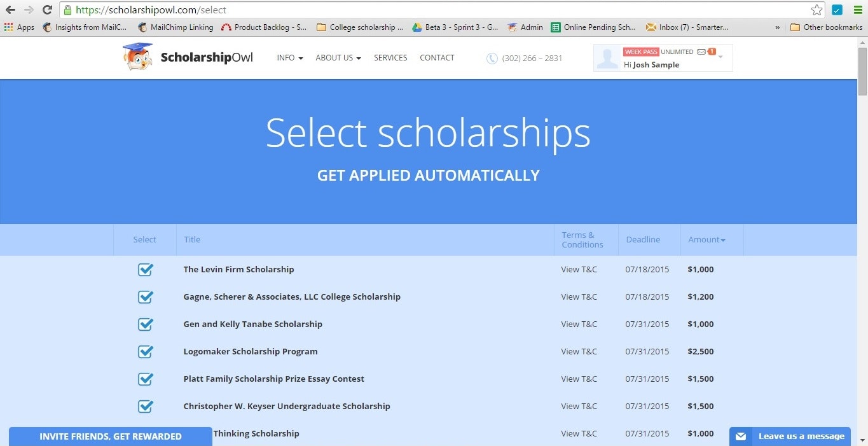The width and height of the screenshot is (868, 446).
Task: Click the phone icon beside the phone number
Action: coord(492,58)
